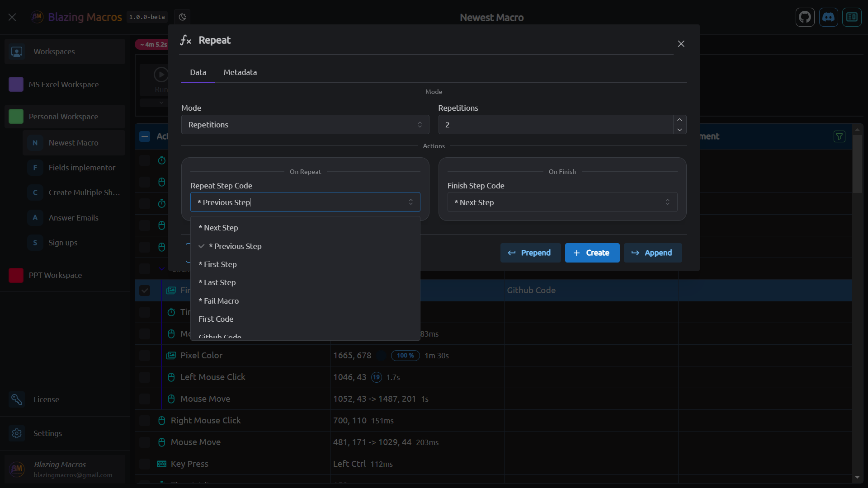This screenshot has width=868, height=488.
Task: Click the Newest Macro N badge
Action: coord(35,143)
